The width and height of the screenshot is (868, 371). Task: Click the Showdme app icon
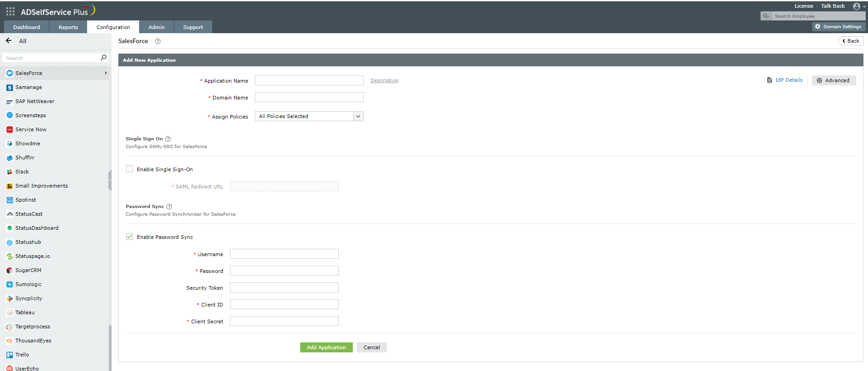pyautogui.click(x=10, y=143)
